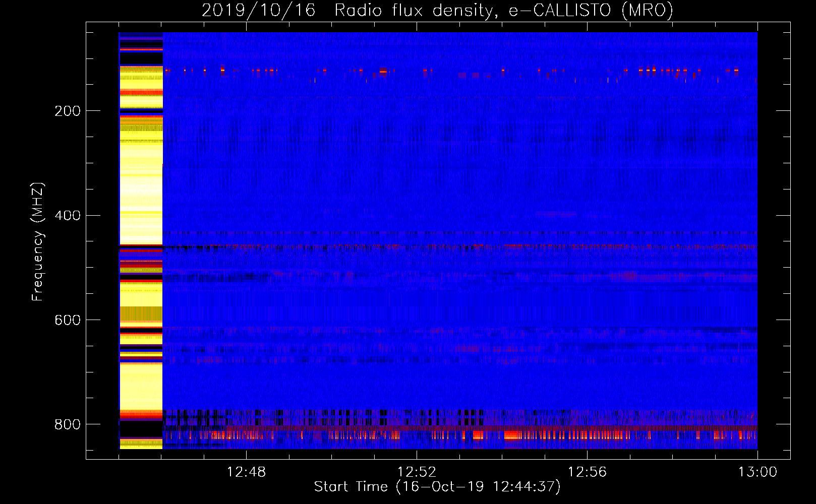Click the 200 frequency tick label
The height and width of the screenshot is (504, 816).
point(68,111)
